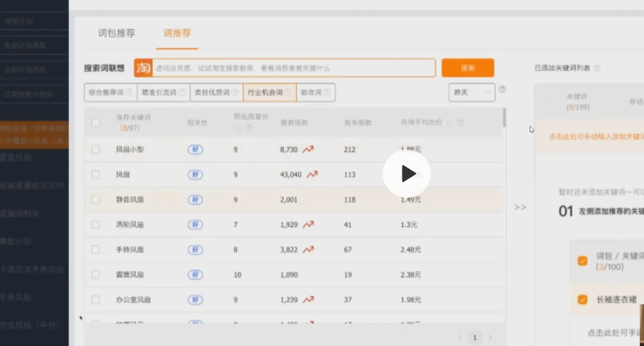Viewport: 644px width, 346px height.
Task: Click the trend arrow icon for 风扇小型
Action: (x=308, y=150)
